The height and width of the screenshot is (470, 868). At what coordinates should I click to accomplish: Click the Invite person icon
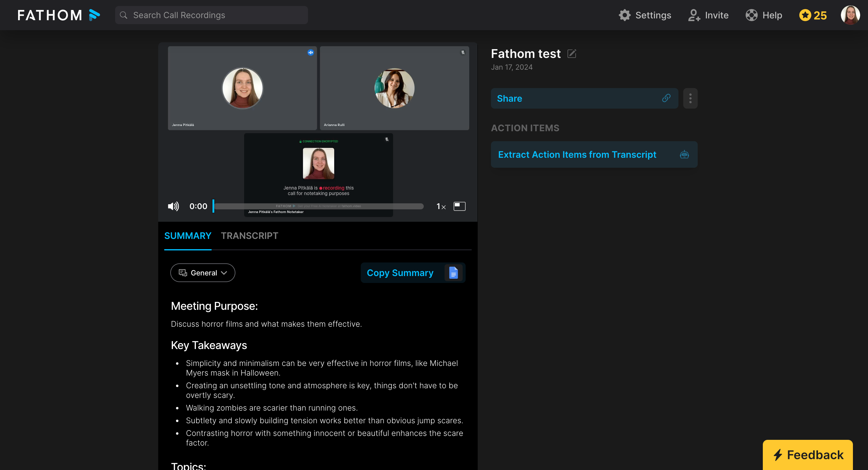click(x=694, y=15)
